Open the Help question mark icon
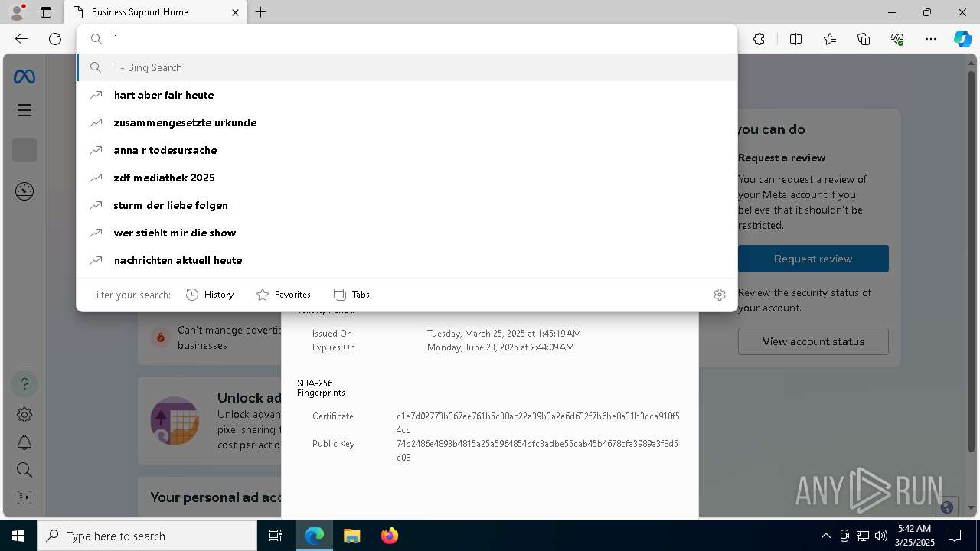 click(x=24, y=384)
